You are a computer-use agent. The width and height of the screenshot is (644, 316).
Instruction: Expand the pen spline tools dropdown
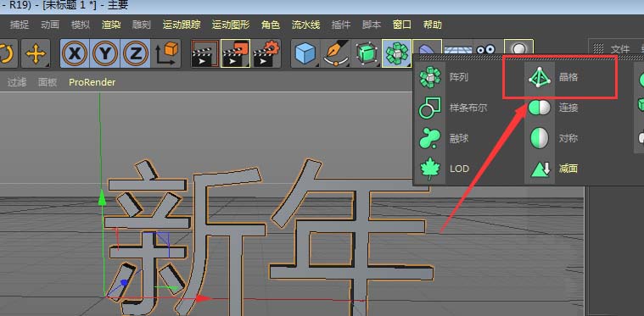coord(335,53)
